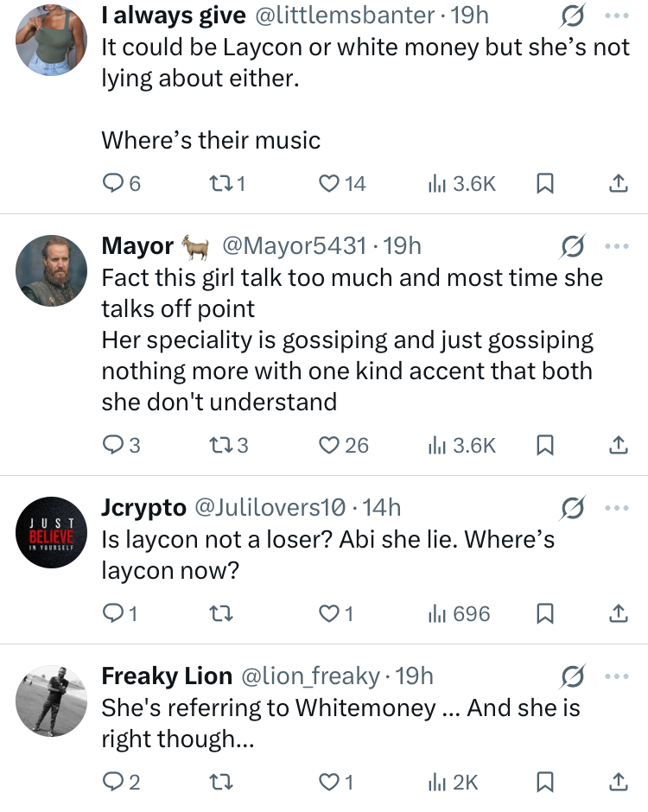Bookmark Mayor's tweet about gossiping
The height and width of the screenshot is (812, 648).
tap(545, 445)
